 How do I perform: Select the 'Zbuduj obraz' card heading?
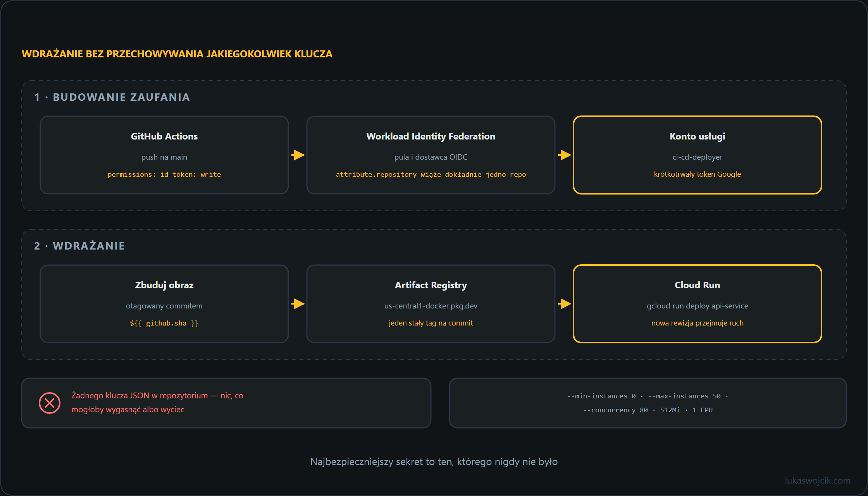pyautogui.click(x=164, y=285)
